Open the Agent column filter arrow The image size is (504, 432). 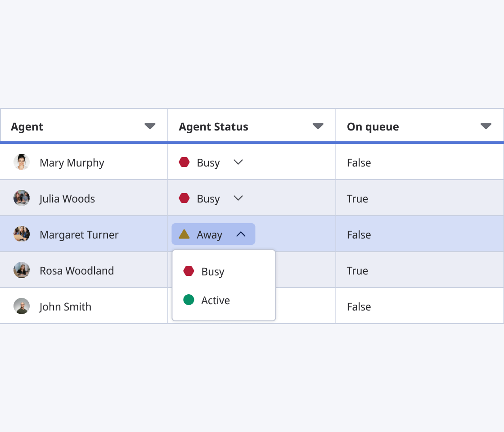[150, 126]
